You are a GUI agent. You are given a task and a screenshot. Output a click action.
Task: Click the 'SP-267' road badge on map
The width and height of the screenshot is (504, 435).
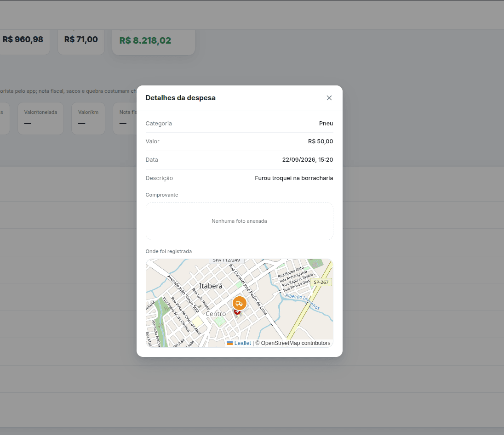click(x=321, y=282)
